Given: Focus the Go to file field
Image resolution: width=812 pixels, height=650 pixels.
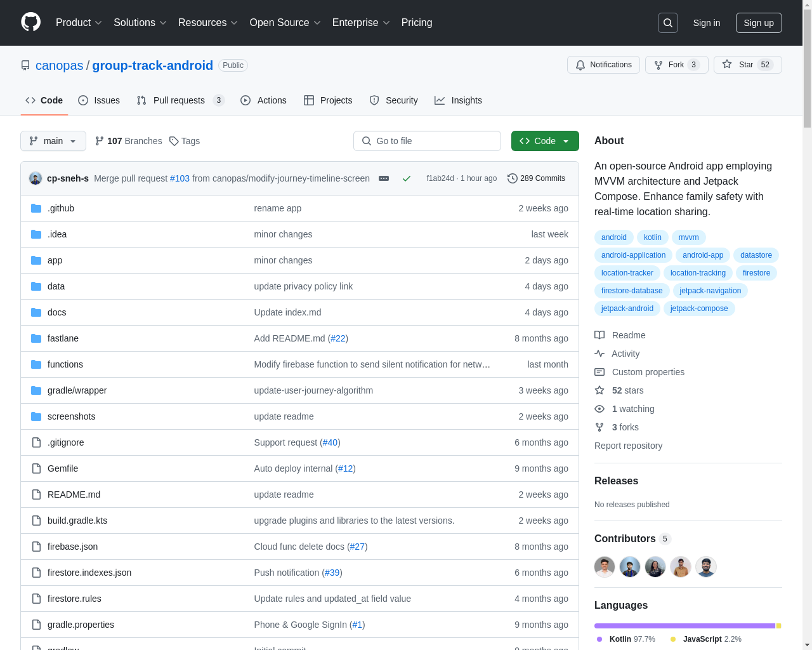Looking at the screenshot, I should point(427,141).
